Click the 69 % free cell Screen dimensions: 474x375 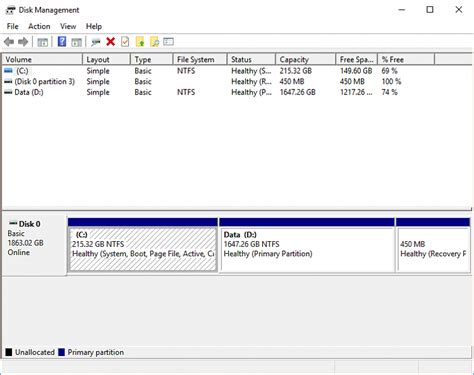[x=389, y=71]
